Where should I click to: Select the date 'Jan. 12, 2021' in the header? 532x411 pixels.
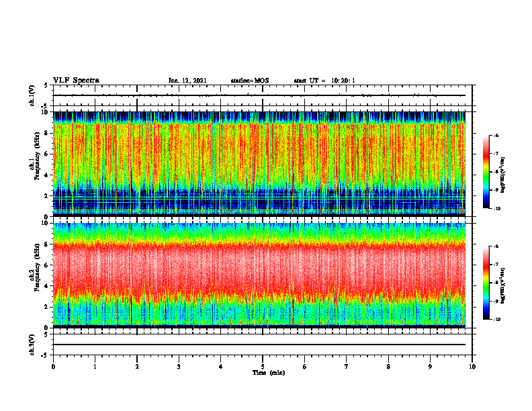point(187,81)
